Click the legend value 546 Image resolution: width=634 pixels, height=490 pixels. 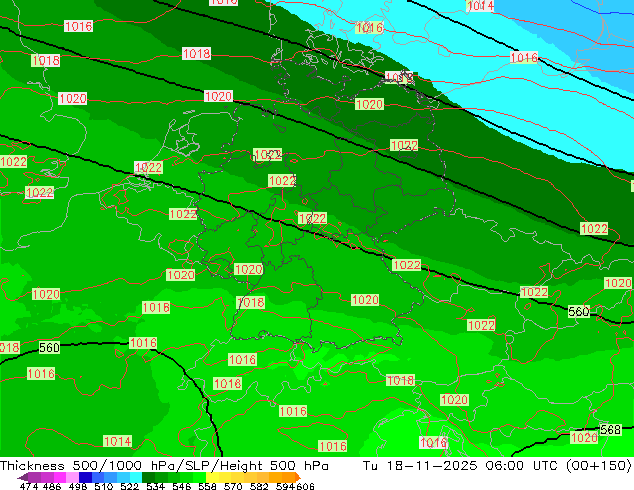tap(182, 486)
